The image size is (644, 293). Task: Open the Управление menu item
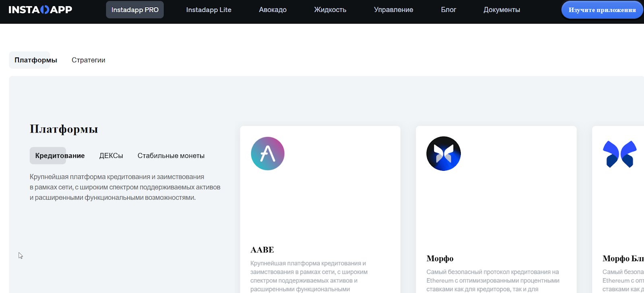tap(393, 10)
